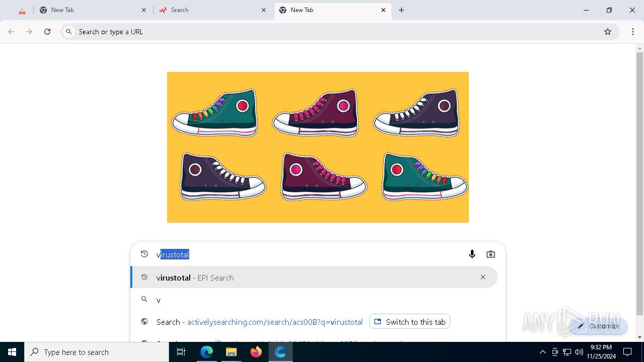Click the page scrollbar up arrow
Viewport: 644px width, 362px height.
pyautogui.click(x=639, y=49)
